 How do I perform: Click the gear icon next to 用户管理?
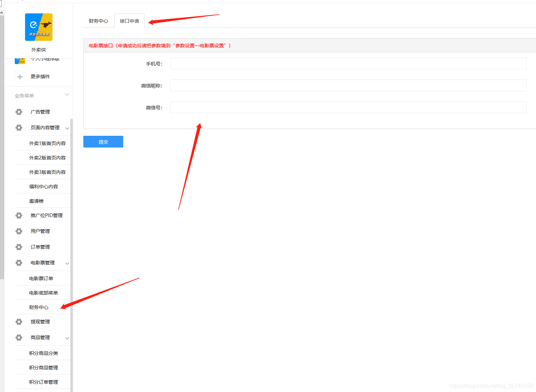coord(19,231)
